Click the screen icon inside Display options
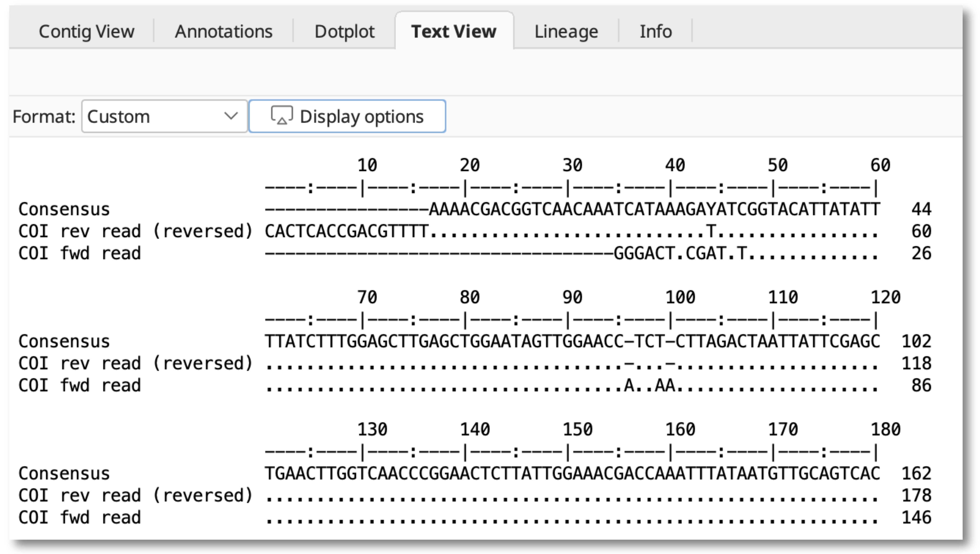 click(x=282, y=115)
